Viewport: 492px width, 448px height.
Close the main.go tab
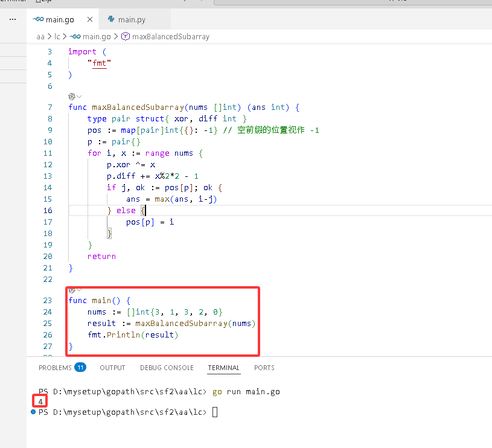[90, 19]
